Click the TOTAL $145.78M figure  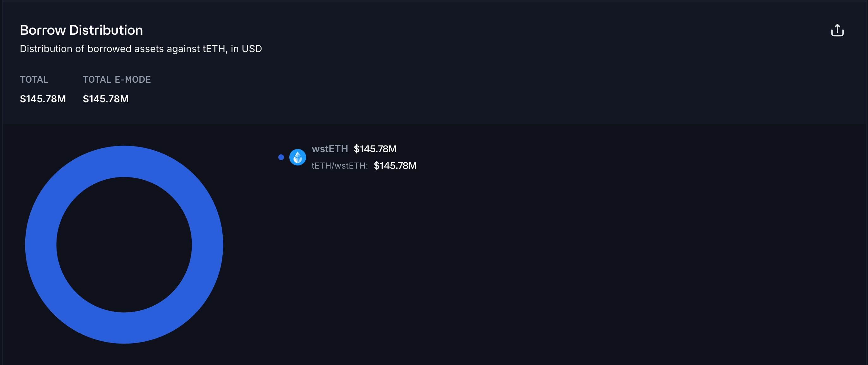point(43,99)
